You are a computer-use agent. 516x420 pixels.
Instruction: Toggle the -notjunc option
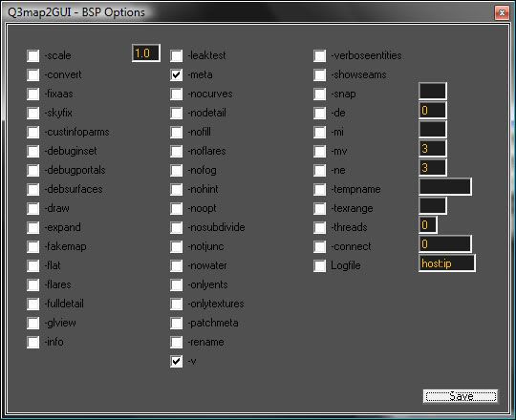point(177,246)
